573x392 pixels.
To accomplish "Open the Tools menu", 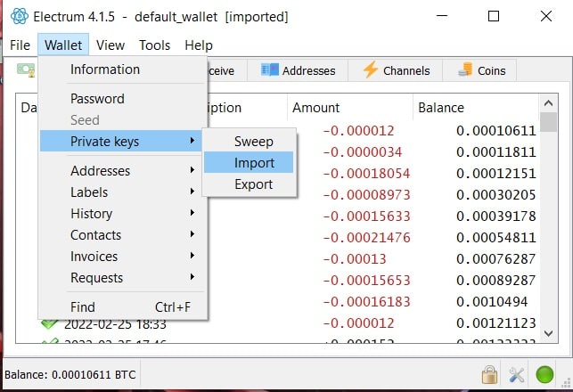I will [154, 45].
